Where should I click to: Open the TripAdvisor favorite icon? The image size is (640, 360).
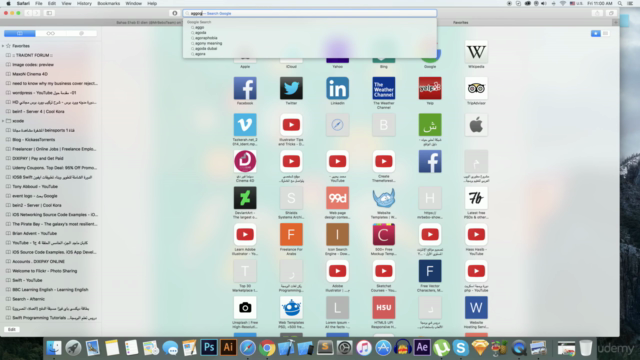click(476, 88)
